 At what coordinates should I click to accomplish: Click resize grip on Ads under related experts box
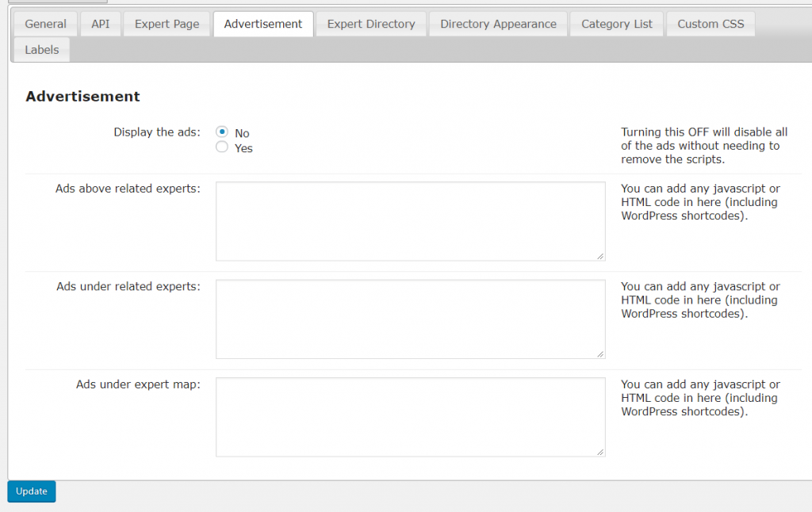600,353
